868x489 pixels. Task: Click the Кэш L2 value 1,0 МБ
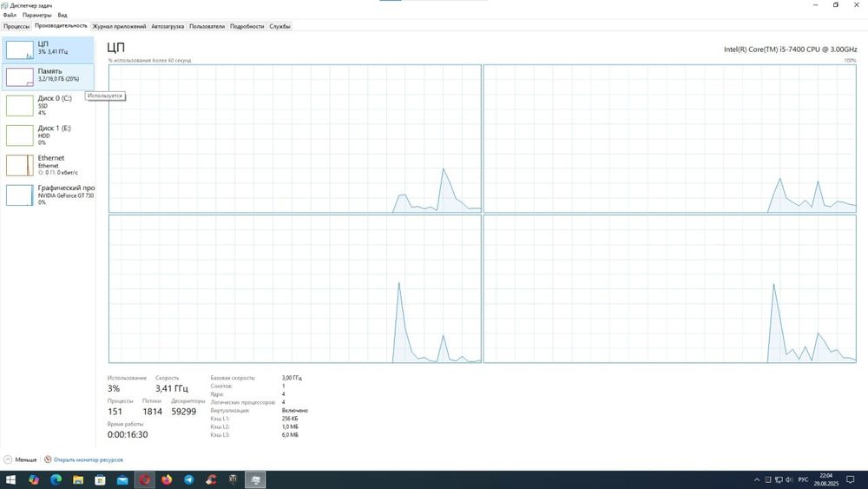pyautogui.click(x=290, y=427)
